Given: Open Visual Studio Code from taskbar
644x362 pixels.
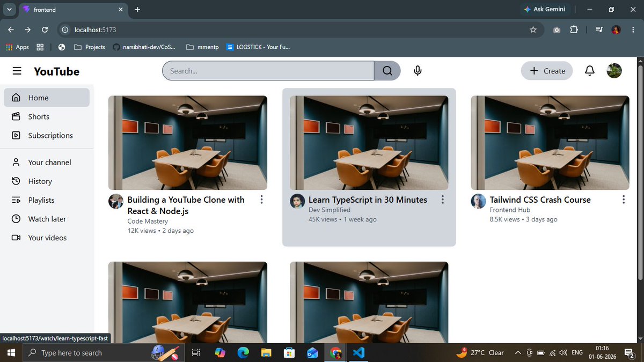Looking at the screenshot, I should pyautogui.click(x=359, y=352).
